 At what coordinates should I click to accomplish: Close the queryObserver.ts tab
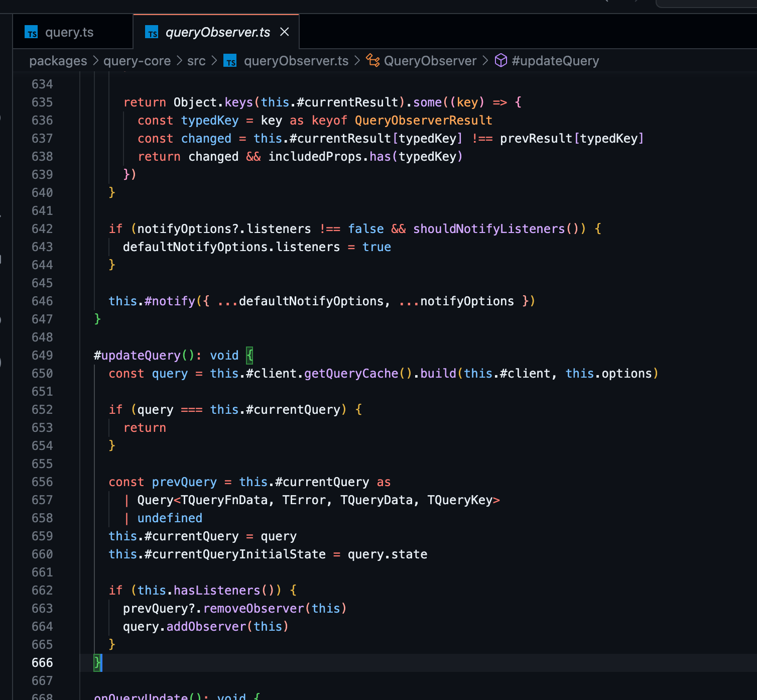pos(285,32)
